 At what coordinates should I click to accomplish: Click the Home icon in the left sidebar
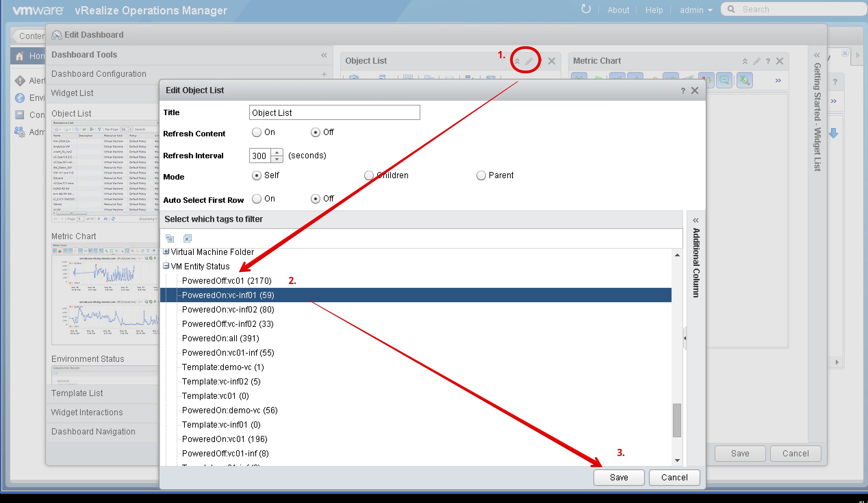(x=20, y=56)
